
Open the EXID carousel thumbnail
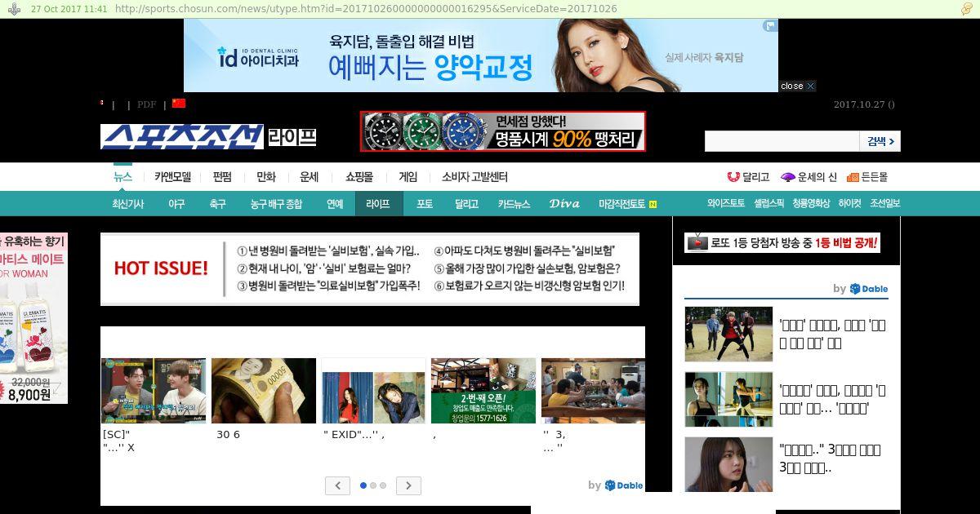[373, 391]
